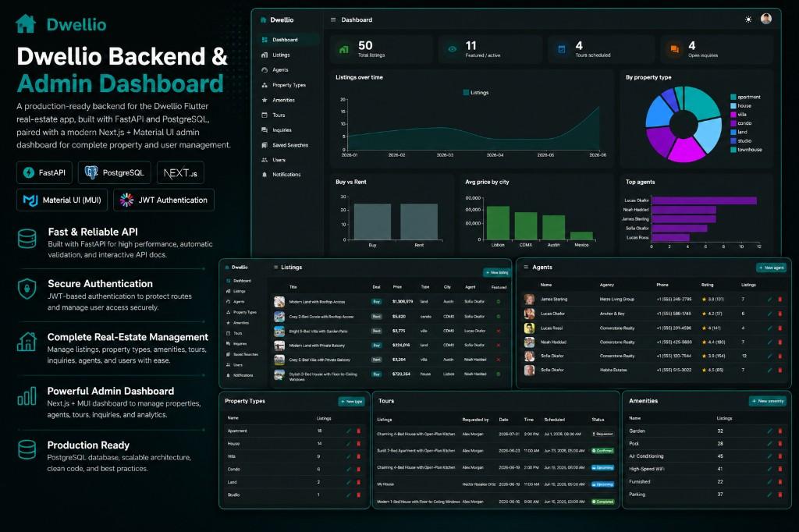The width and height of the screenshot is (799, 532).
Task: Open the Confirmed status chip on tour row
Action: coord(602,451)
